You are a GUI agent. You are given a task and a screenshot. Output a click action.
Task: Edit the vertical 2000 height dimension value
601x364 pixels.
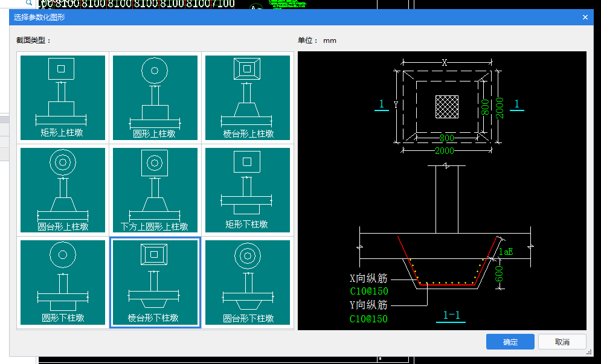point(500,107)
